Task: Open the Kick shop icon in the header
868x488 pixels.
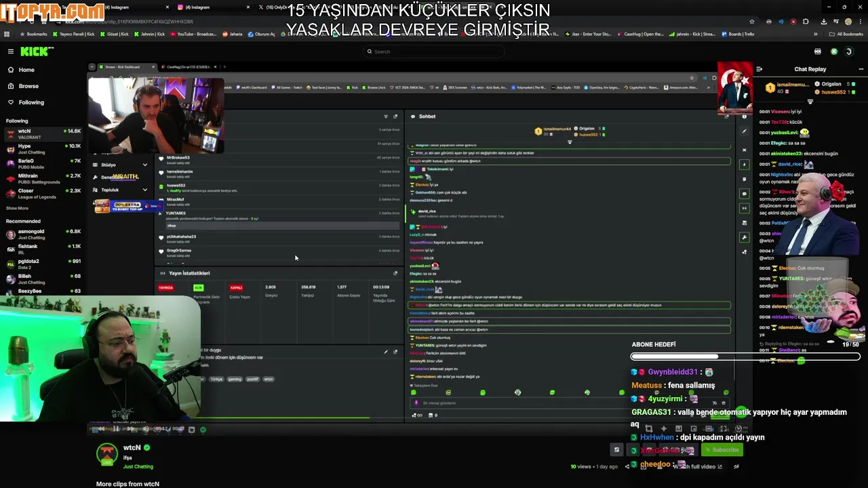Action: click(x=818, y=52)
